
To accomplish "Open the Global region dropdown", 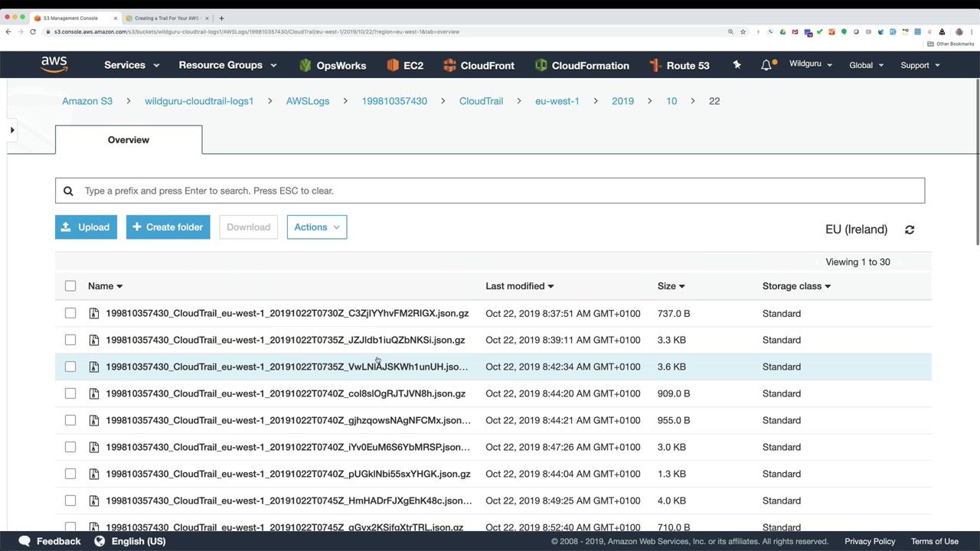I will 866,65.
